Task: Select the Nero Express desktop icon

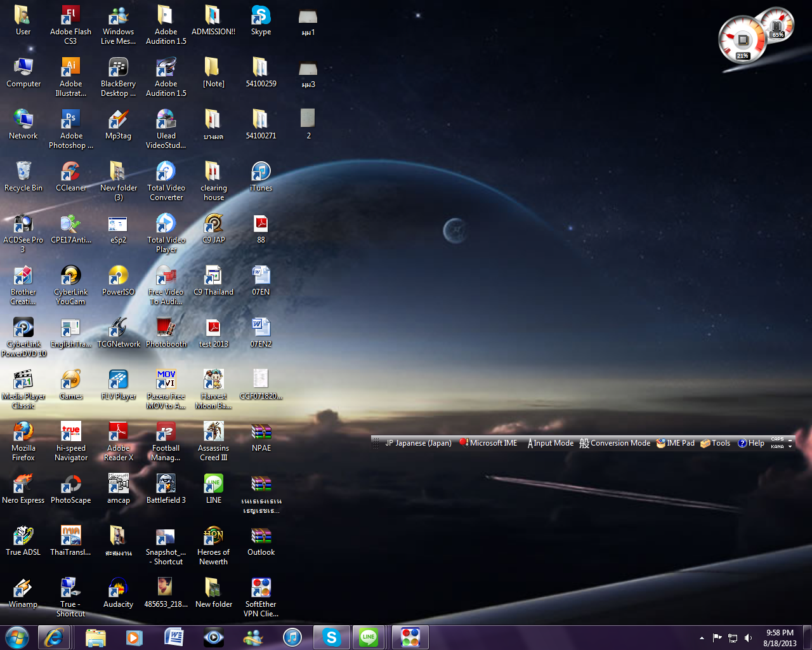Action: pos(23,489)
